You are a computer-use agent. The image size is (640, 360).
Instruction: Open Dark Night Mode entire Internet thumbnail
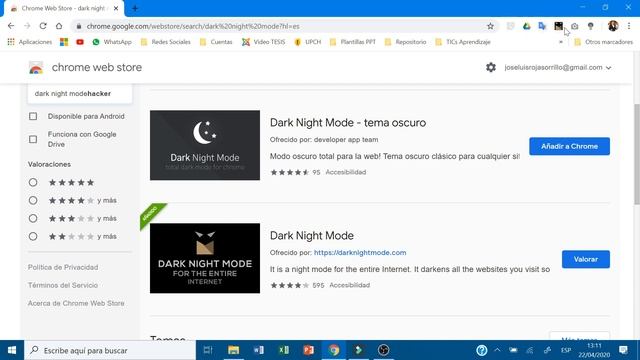click(205, 258)
